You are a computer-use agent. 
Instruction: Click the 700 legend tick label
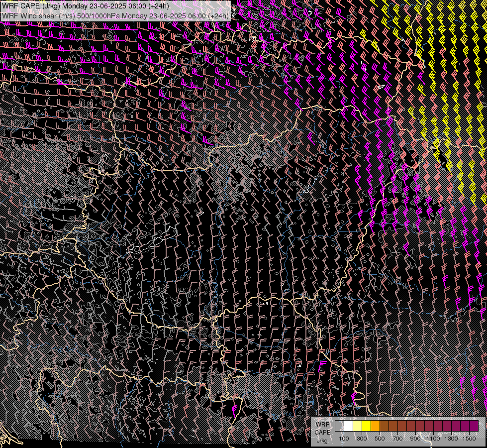pyautogui.click(x=397, y=439)
